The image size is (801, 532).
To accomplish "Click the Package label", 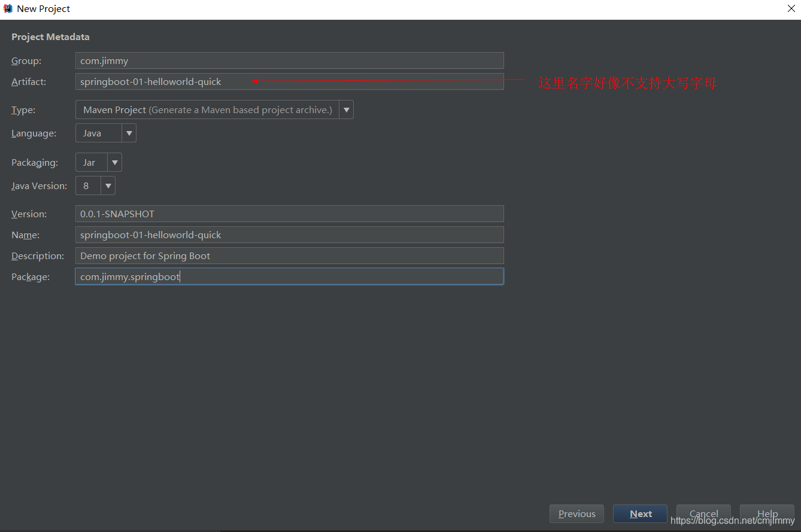I will click(31, 276).
